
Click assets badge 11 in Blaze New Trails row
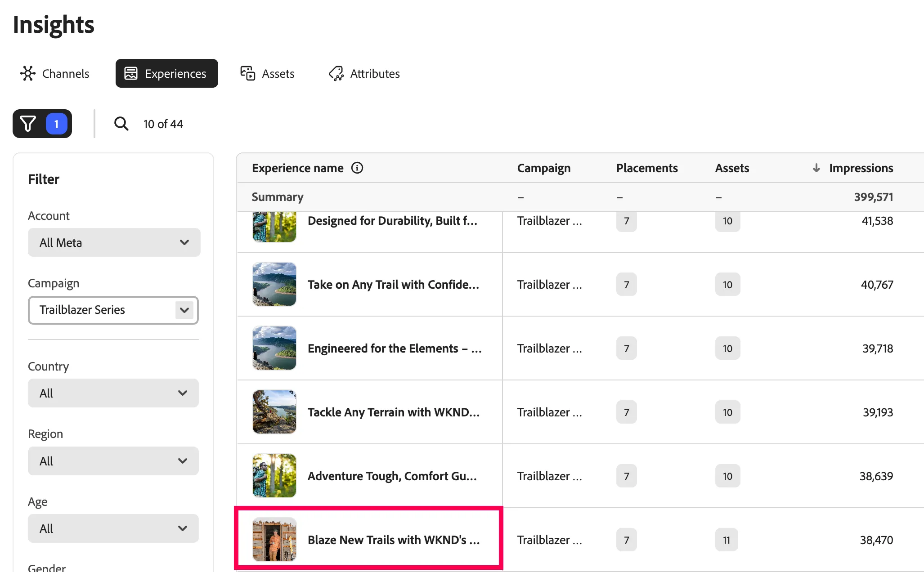coord(727,540)
